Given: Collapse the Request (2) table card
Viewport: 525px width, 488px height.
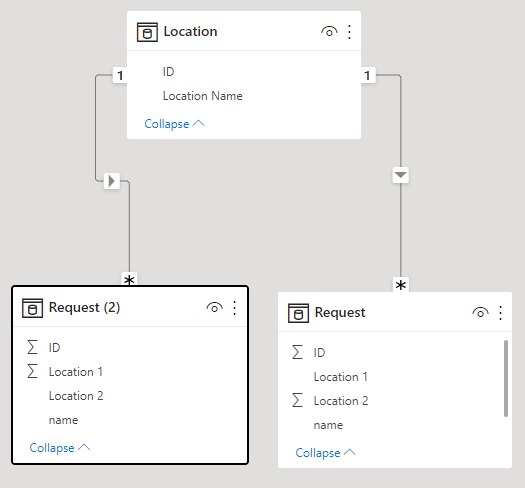Looking at the screenshot, I should 60,448.
